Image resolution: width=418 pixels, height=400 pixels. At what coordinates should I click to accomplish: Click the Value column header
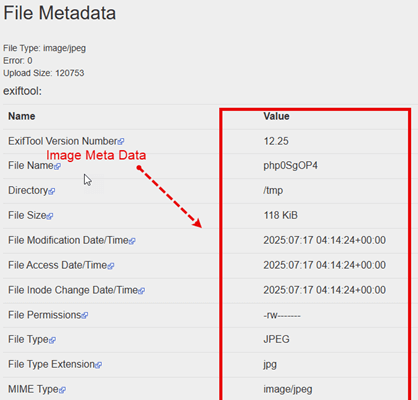pos(276,116)
